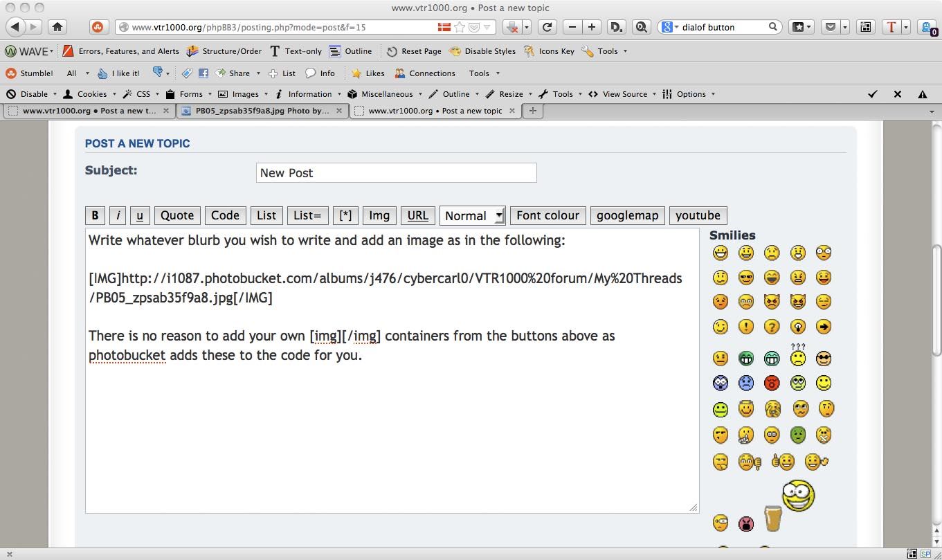Open the WAVE Icons Key

pos(549,51)
